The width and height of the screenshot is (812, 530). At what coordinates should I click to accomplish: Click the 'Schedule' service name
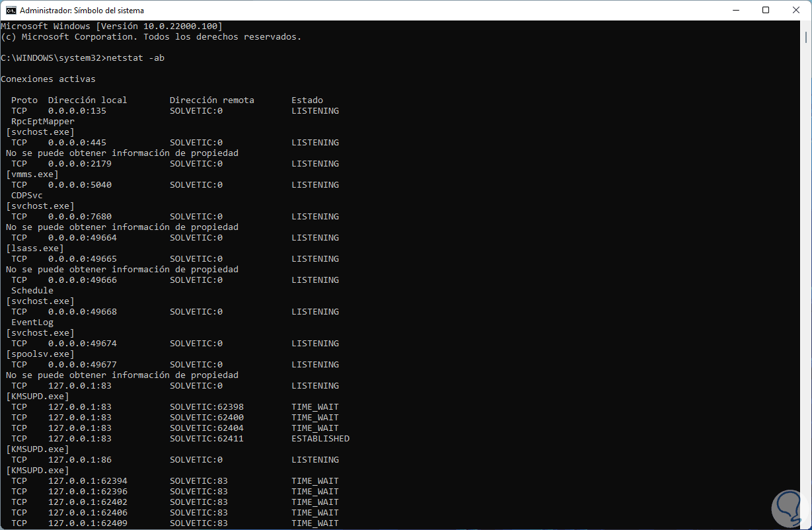[x=32, y=291]
